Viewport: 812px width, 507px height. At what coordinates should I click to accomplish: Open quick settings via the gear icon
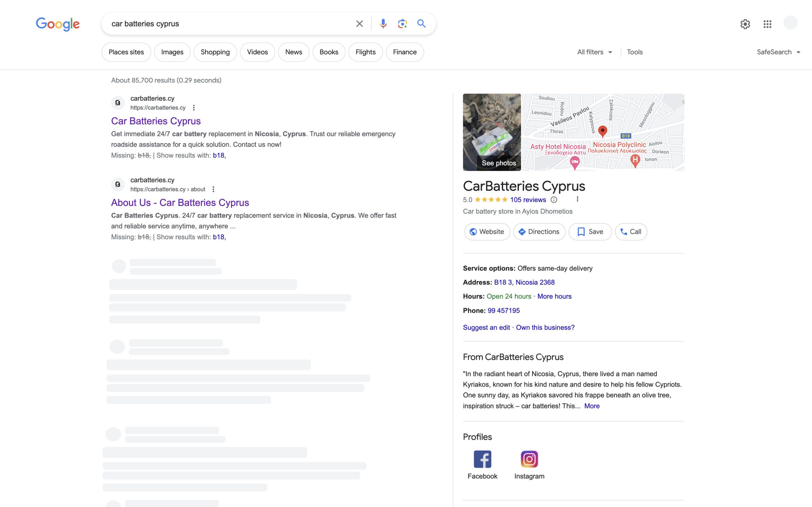745,24
